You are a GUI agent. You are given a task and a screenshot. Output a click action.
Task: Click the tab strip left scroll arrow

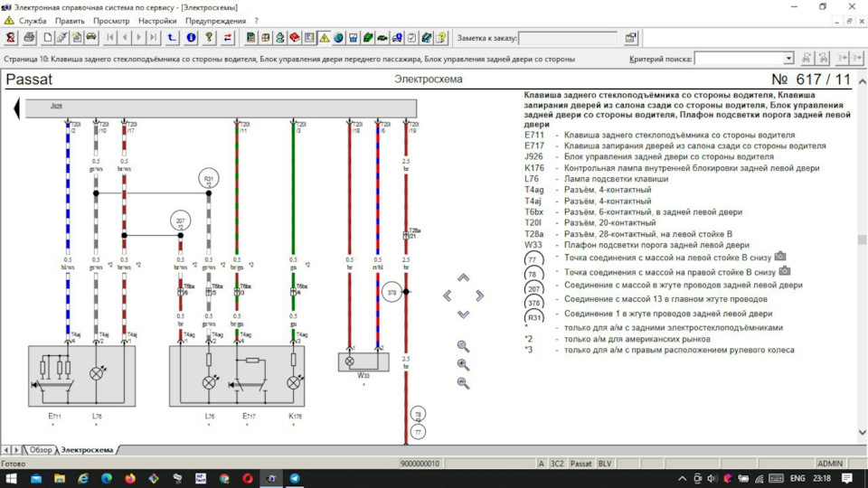pyautogui.click(x=6, y=450)
